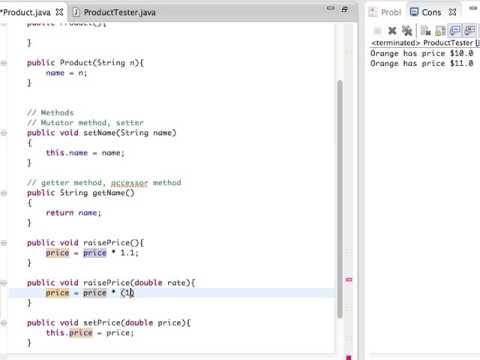480x360 pixels.
Task: Click 'public void setName(String name)' line
Action: pyautogui.click(x=101, y=133)
